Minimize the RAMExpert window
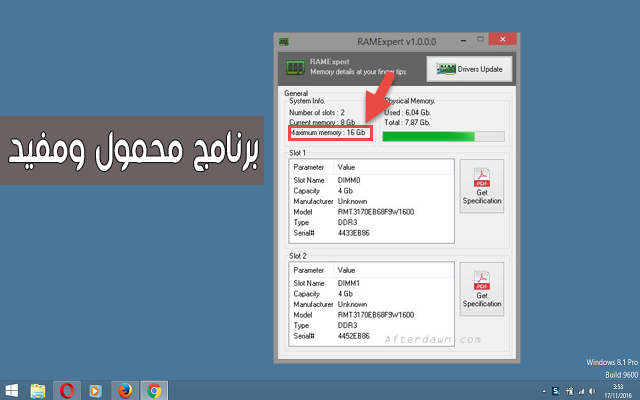Viewport: 640px width, 400px height. point(464,40)
